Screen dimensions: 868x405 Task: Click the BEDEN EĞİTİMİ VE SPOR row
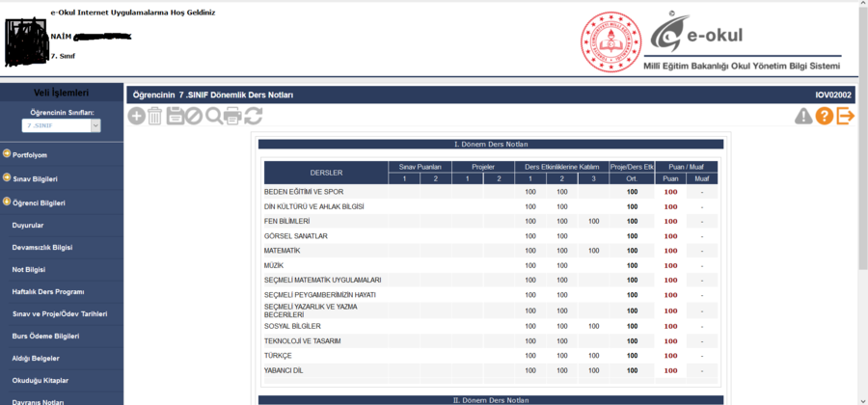click(x=491, y=192)
